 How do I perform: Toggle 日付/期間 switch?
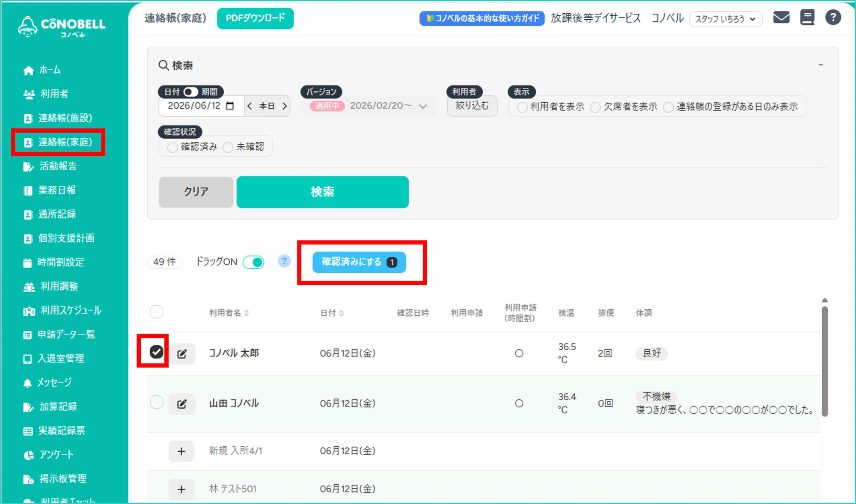(x=190, y=92)
